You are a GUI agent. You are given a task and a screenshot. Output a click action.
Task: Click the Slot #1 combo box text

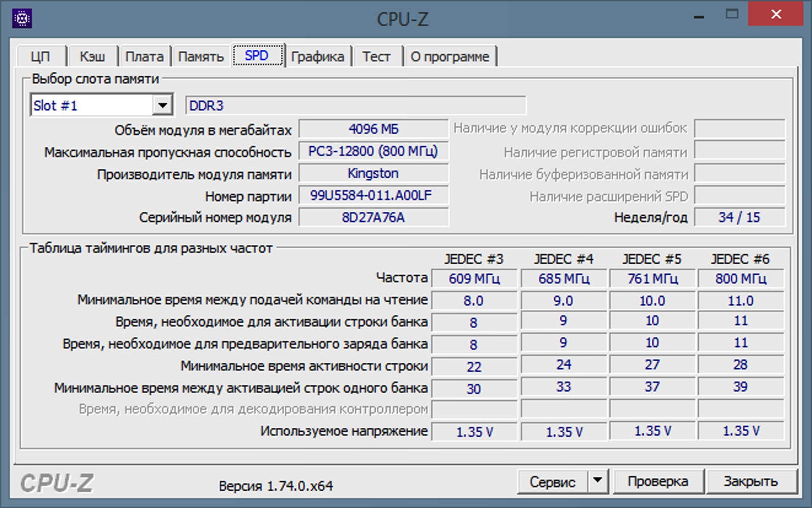[x=92, y=105]
